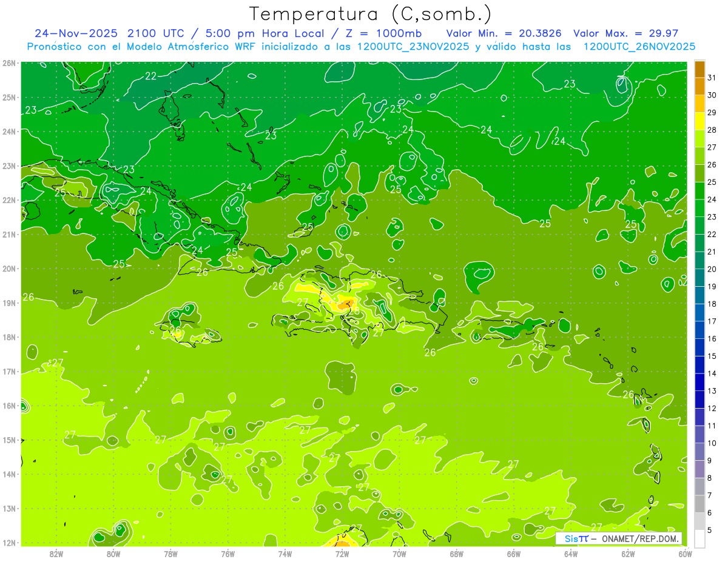The image size is (728, 562).
Task: Click the '14N' latitude axis label
Action: pyautogui.click(x=9, y=474)
